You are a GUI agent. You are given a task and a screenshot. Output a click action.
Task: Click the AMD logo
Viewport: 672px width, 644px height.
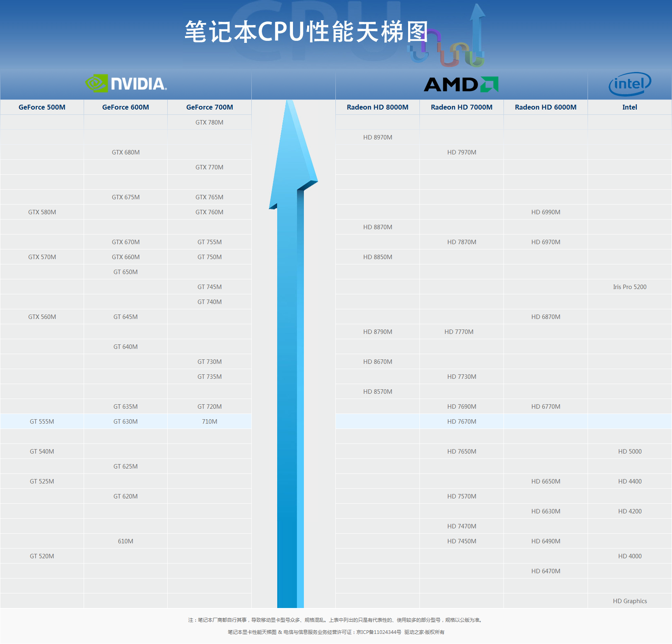pyautogui.click(x=461, y=84)
